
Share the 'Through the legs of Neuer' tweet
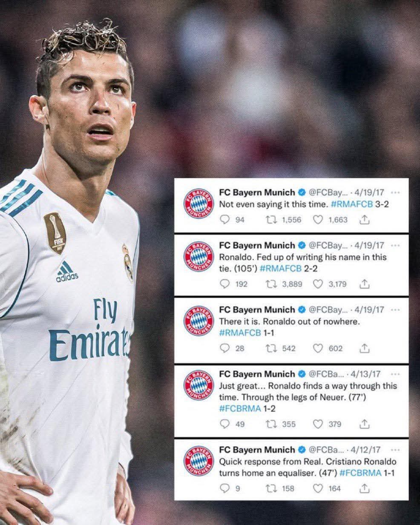(x=364, y=424)
